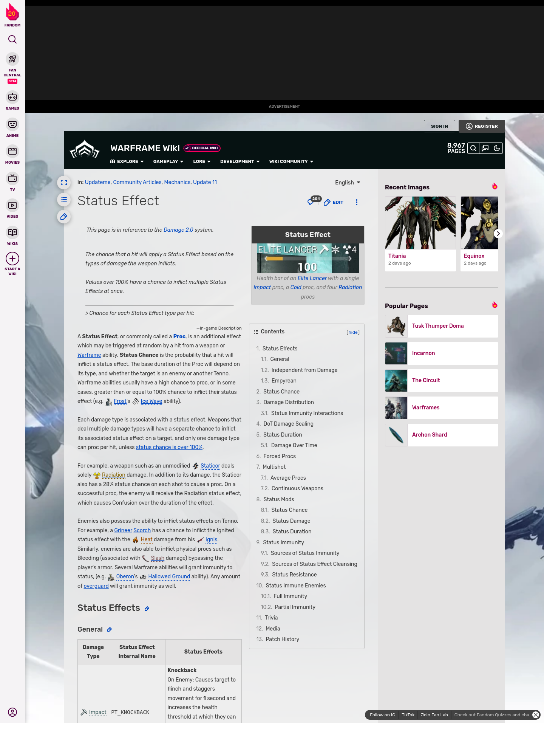Screen dimensions: 544x756
Task: Open the Tusk Thumper Doma popular page
Action: [442, 326]
